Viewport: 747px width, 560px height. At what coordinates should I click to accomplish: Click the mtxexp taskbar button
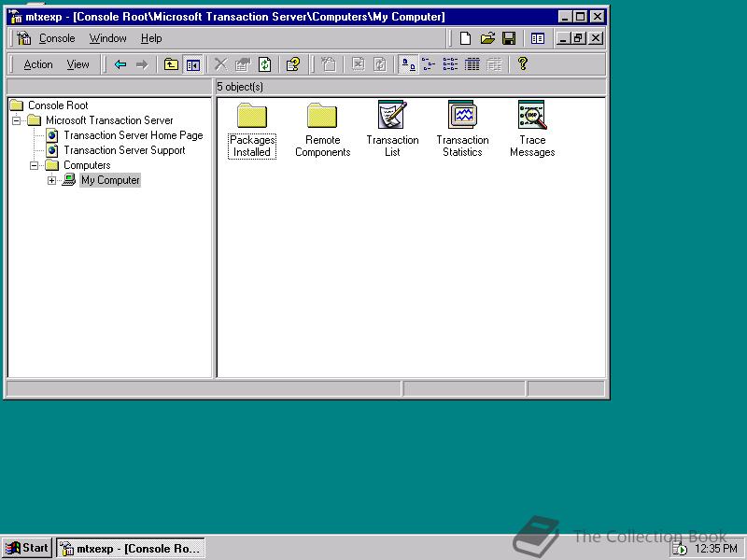tap(131, 548)
